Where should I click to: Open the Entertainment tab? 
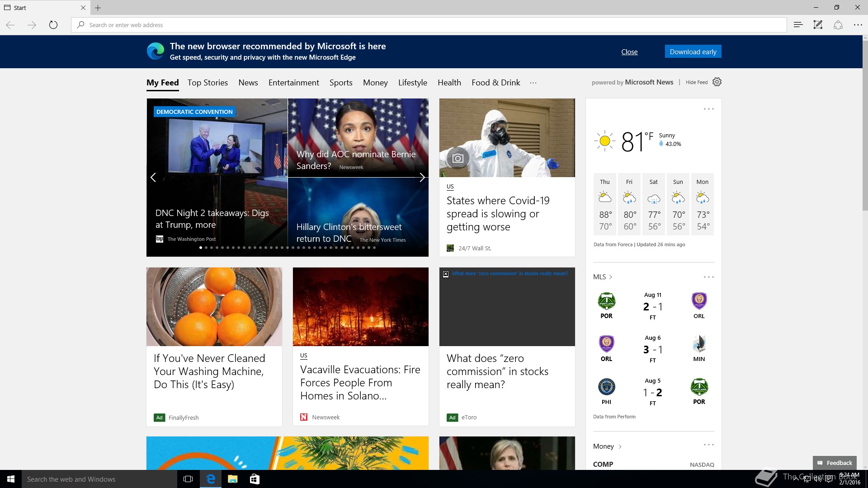pos(294,83)
